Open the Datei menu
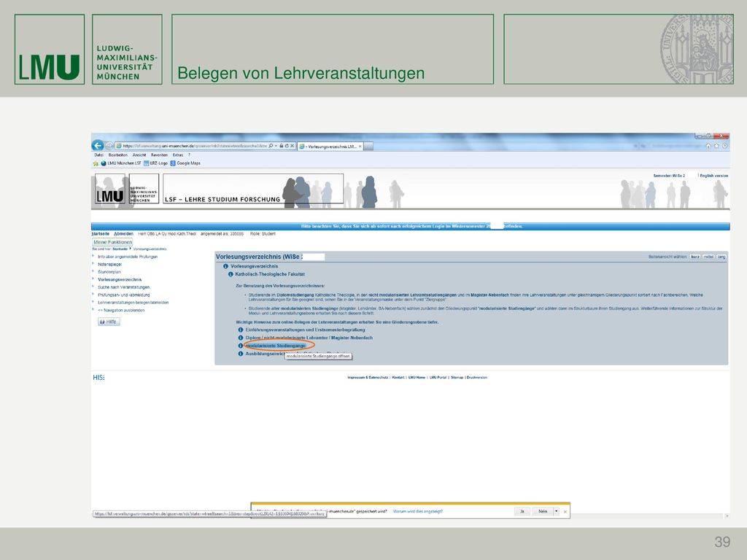The width and height of the screenshot is (747, 560). coord(98,155)
